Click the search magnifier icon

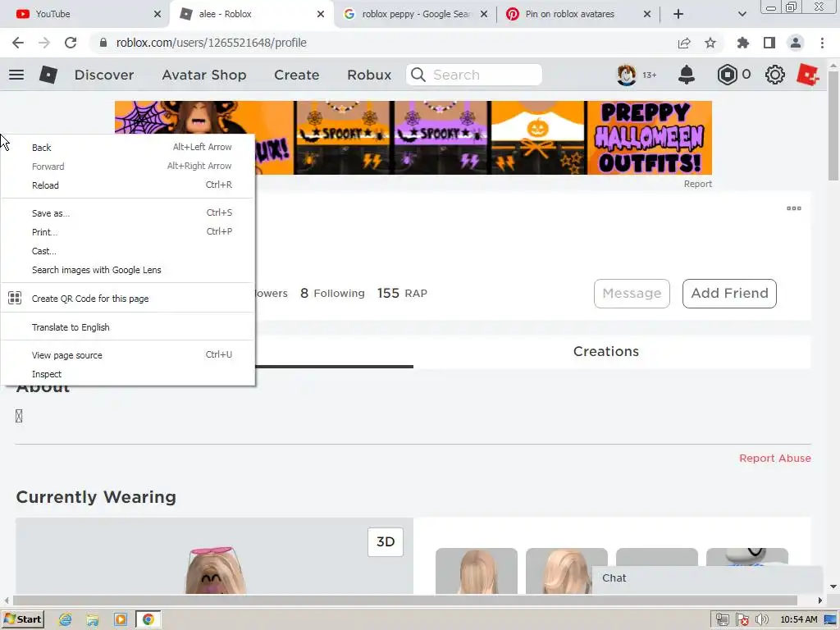tap(418, 75)
